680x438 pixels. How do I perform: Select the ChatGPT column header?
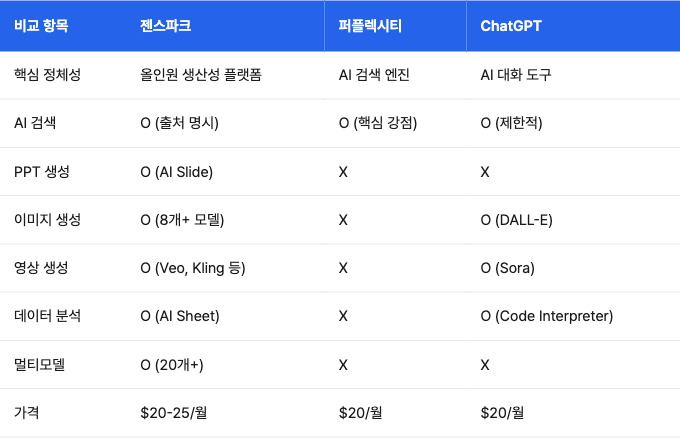[511, 26]
